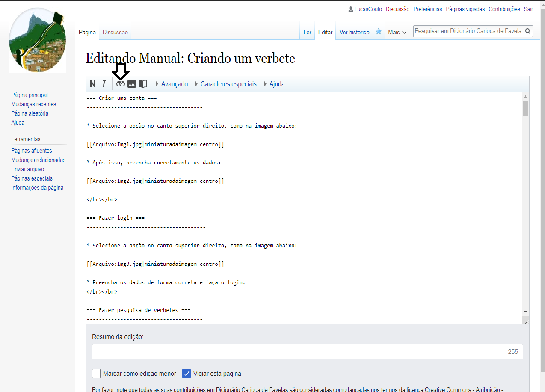Open the Mais dropdown menu
Viewport: 545px width, 392px height.
(x=397, y=32)
